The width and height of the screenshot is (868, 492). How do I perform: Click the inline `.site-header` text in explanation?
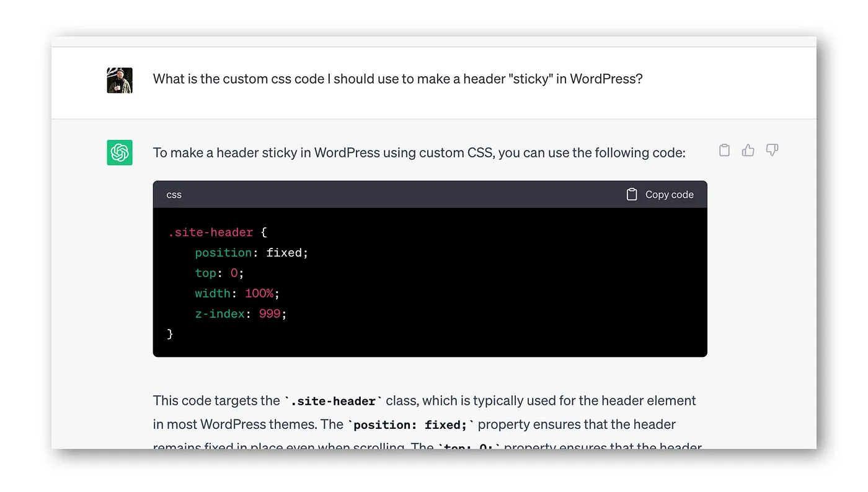(334, 401)
